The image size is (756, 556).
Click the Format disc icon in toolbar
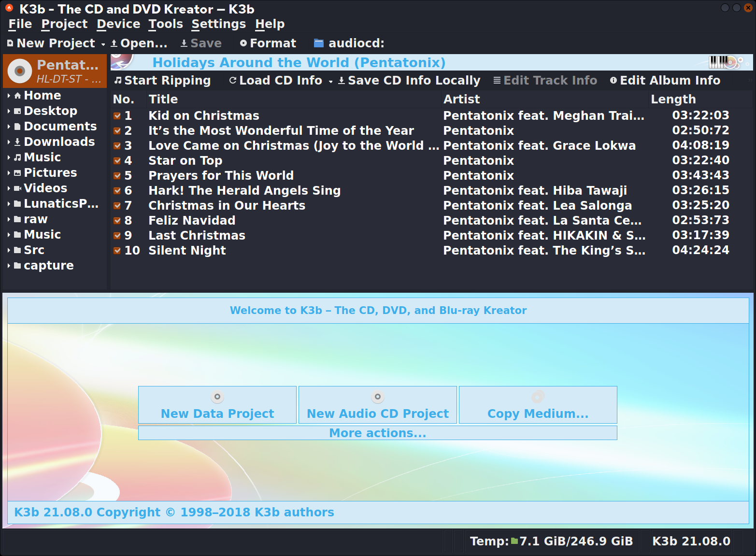(243, 43)
